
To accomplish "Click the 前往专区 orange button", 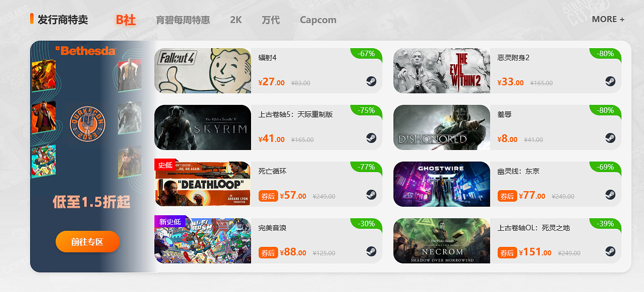I will coord(88,242).
